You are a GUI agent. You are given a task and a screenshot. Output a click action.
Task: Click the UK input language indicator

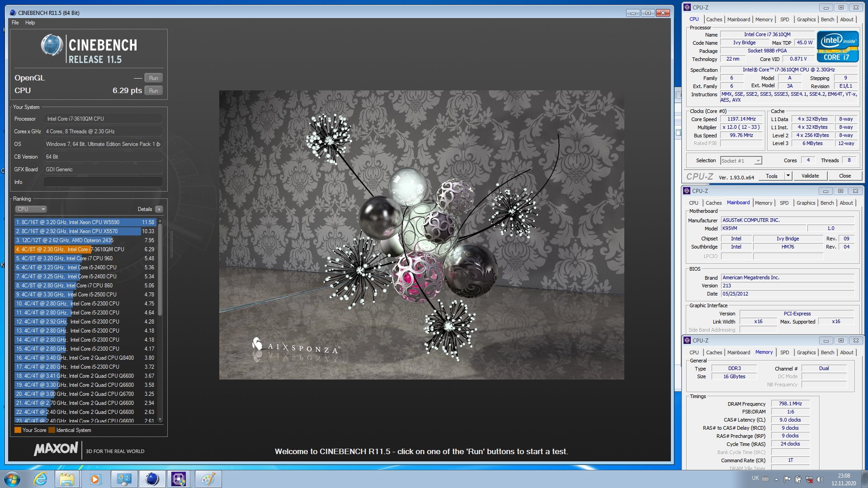755,478
